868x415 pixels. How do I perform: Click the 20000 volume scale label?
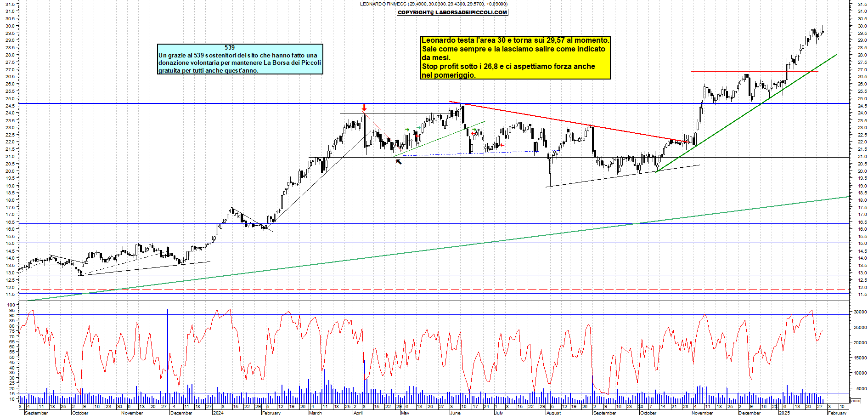coord(860,343)
